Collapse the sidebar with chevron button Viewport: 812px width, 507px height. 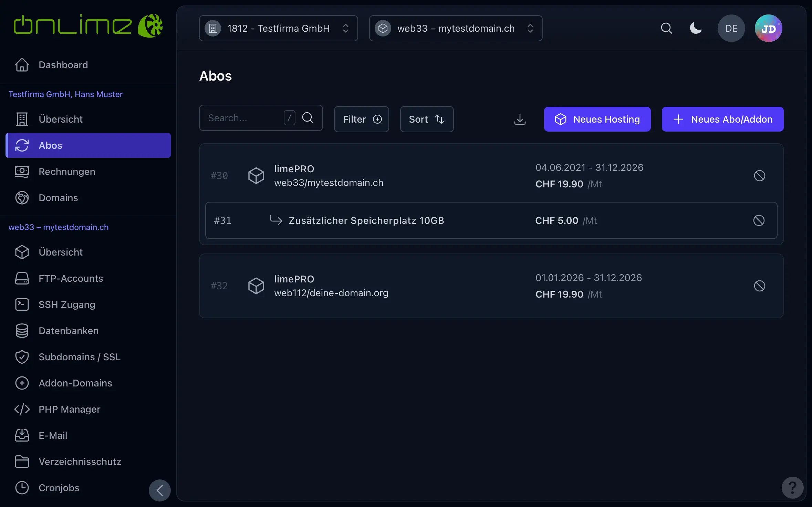pyautogui.click(x=160, y=490)
